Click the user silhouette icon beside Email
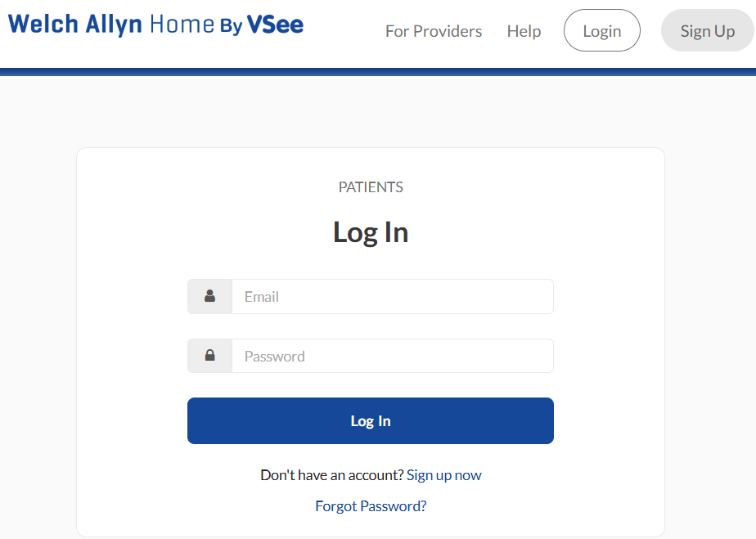The image size is (756, 539). pos(209,296)
